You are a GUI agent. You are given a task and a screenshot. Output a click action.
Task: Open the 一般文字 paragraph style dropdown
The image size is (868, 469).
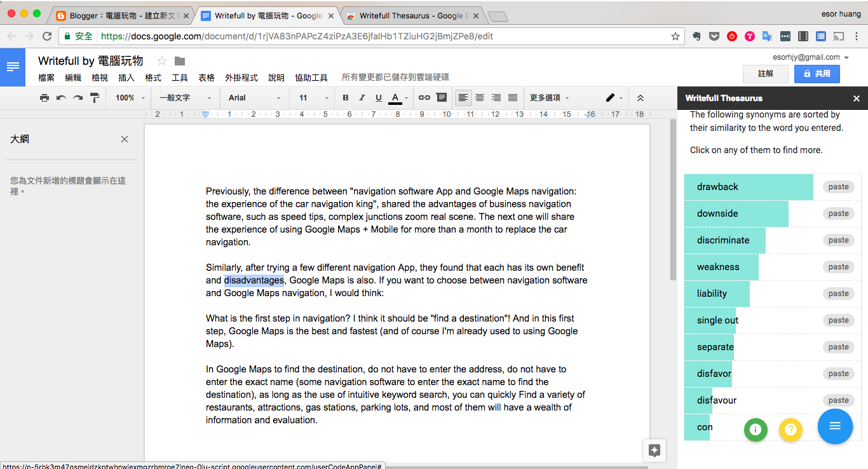185,98
